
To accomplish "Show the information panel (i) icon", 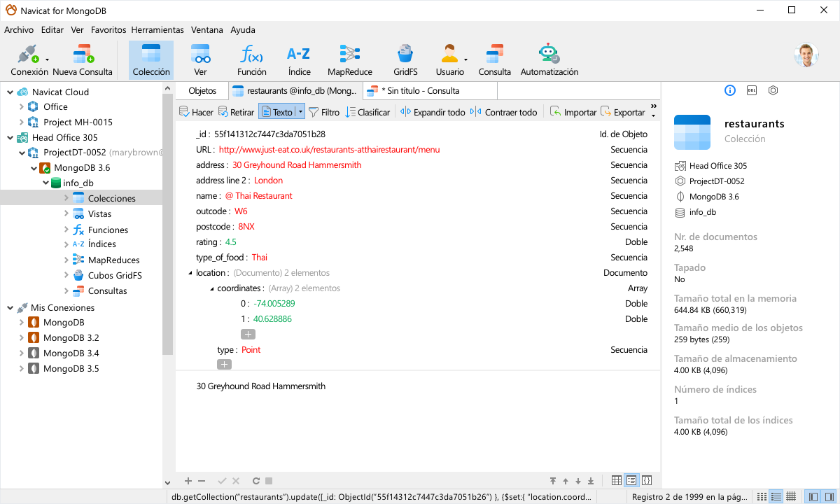I will (730, 90).
